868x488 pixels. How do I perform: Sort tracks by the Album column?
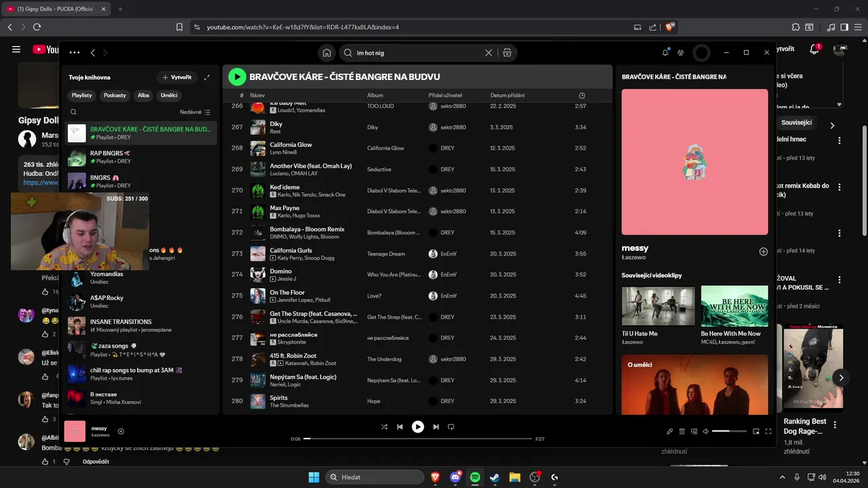[x=375, y=96]
